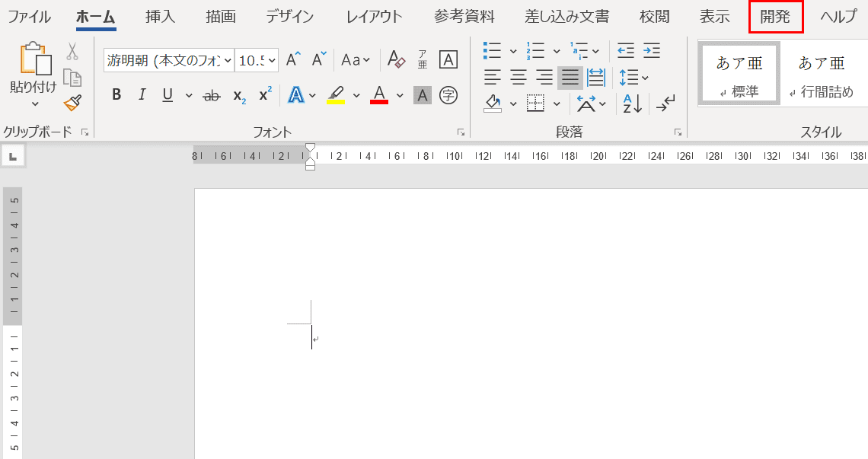The image size is (868, 459).
Task: Expand the bullets style dropdown arrow
Action: tap(513, 52)
